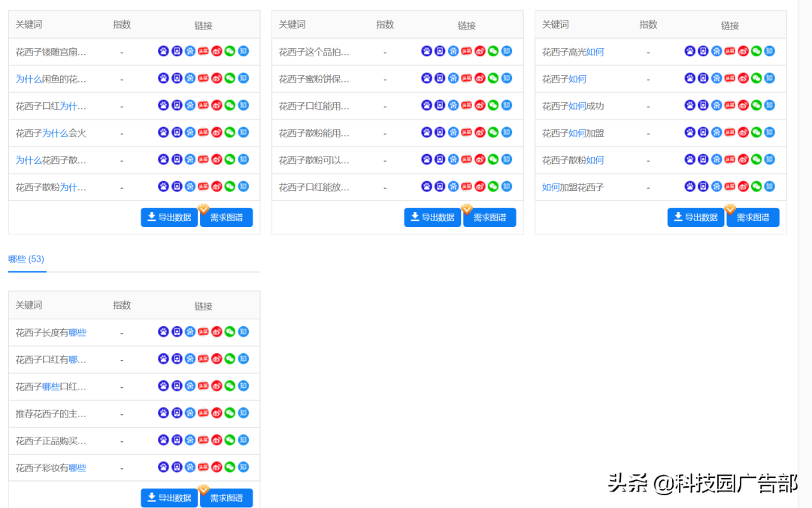Open 需求图谱 under the 花西子为什么会火 table
Viewport: 812px width, 508px height.
226,217
